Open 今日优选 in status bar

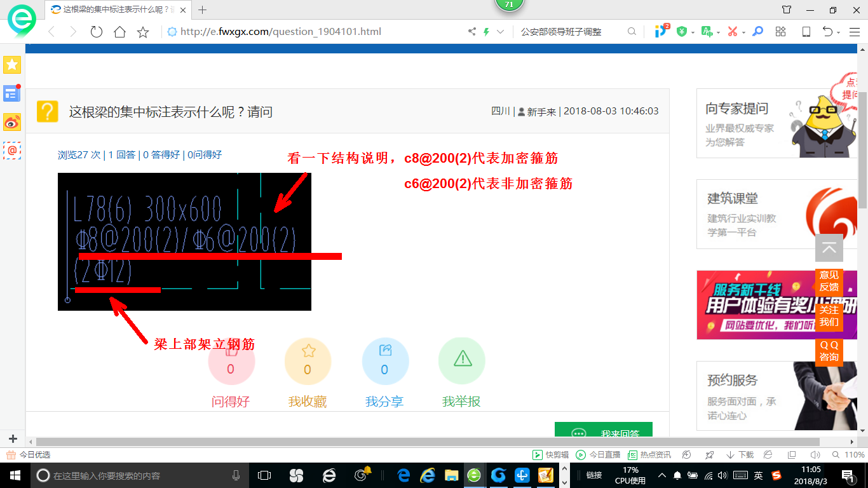[28, 455]
